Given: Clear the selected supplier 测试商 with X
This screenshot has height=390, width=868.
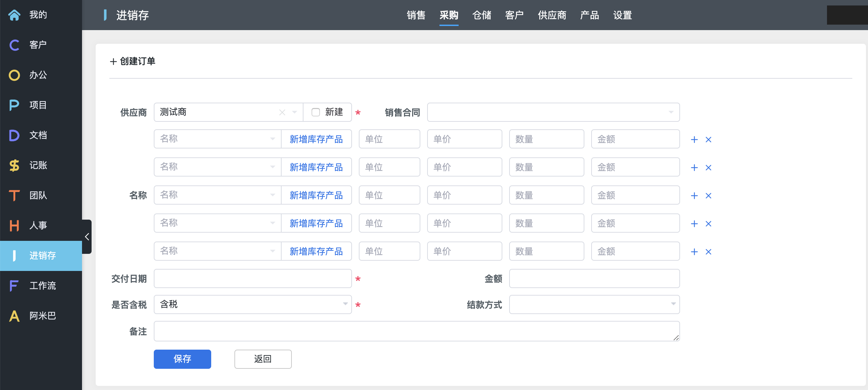Looking at the screenshot, I should click(x=282, y=113).
